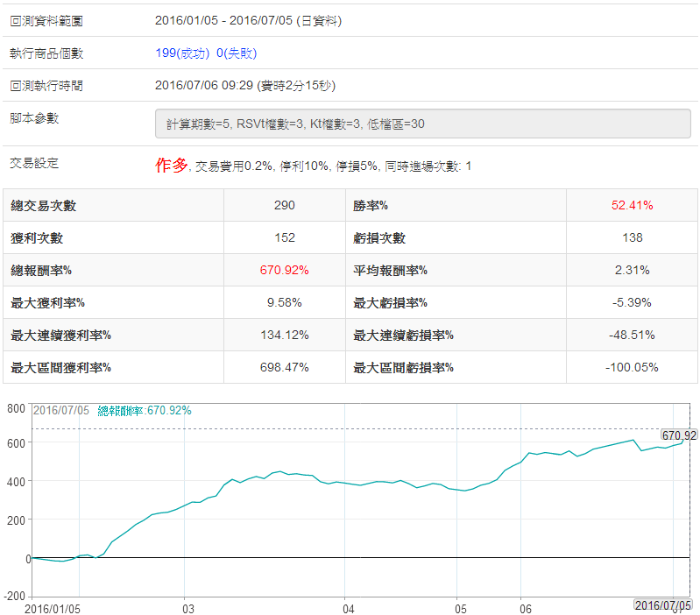Click the red 作多 trade direction label
Image resolution: width=700 pixels, height=615 pixels.
coord(172,165)
